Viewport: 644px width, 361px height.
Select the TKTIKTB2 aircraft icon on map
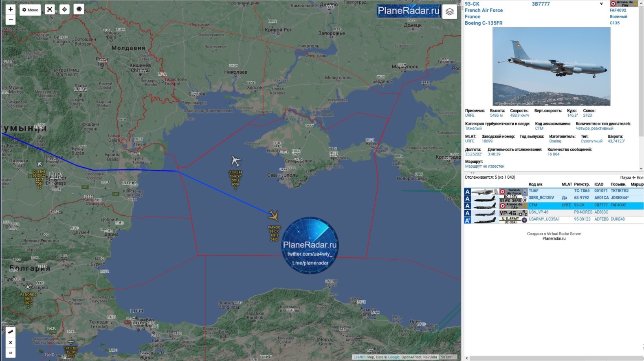tap(71, 342)
